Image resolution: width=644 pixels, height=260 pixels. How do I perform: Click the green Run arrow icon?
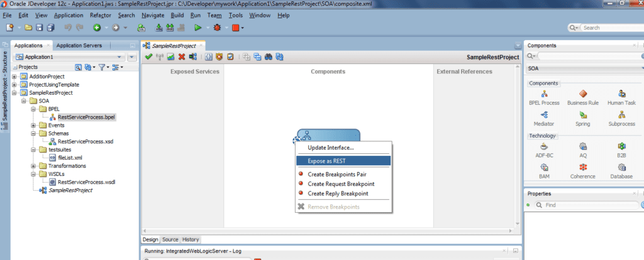pos(198,28)
